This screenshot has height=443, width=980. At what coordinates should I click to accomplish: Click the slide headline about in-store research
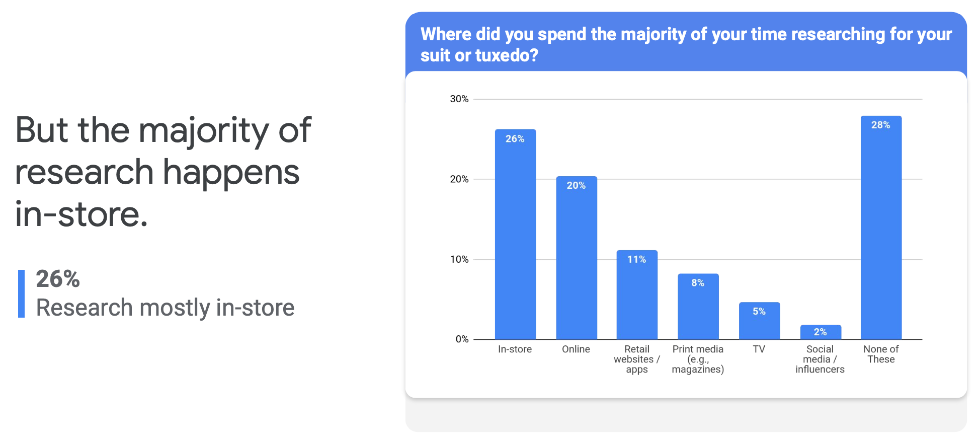[163, 172]
